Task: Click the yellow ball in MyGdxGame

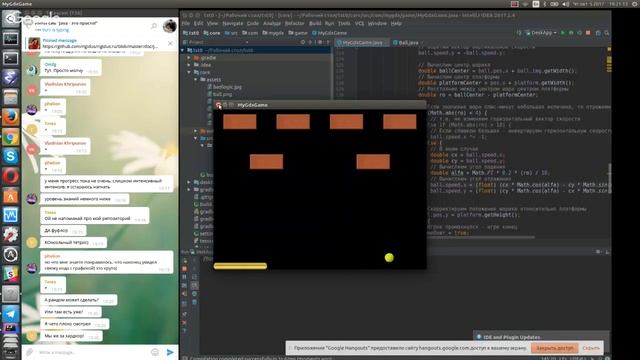Action: coord(389,258)
